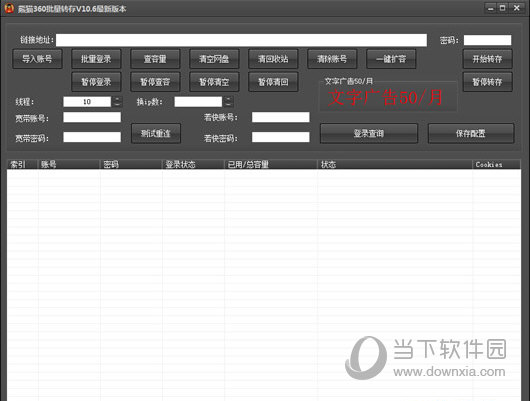The image size is (530, 401).
Task: Minimize the window
Action: click(491, 8)
